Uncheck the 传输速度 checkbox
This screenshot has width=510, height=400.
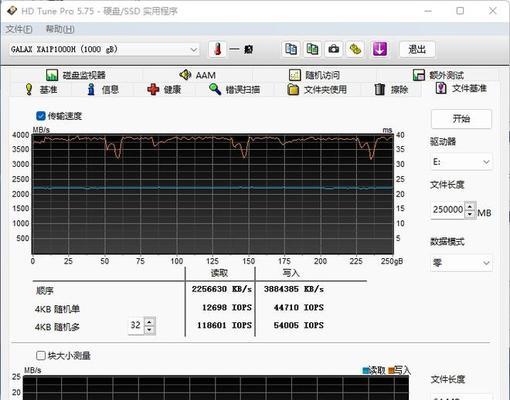pos(41,116)
